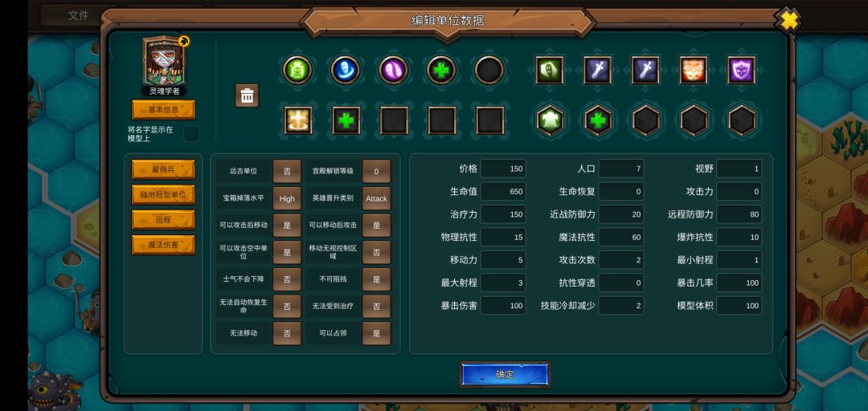This screenshot has width=868, height=411.
Task: Toggle the 可以占领 value 是
Action: 376,334
